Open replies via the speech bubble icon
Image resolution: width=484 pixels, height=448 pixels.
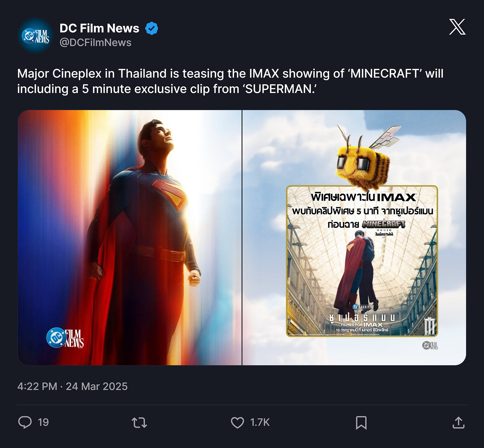pyautogui.click(x=25, y=422)
